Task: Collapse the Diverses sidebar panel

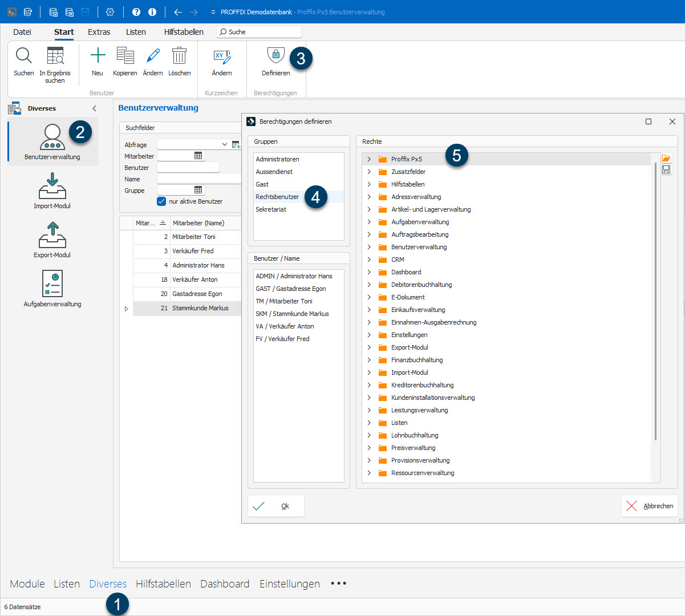Action: click(94, 108)
